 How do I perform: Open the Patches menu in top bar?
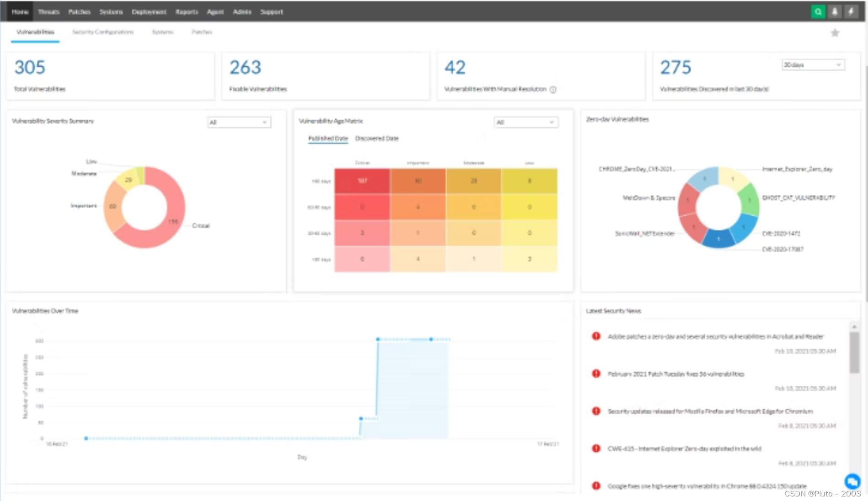(x=79, y=12)
